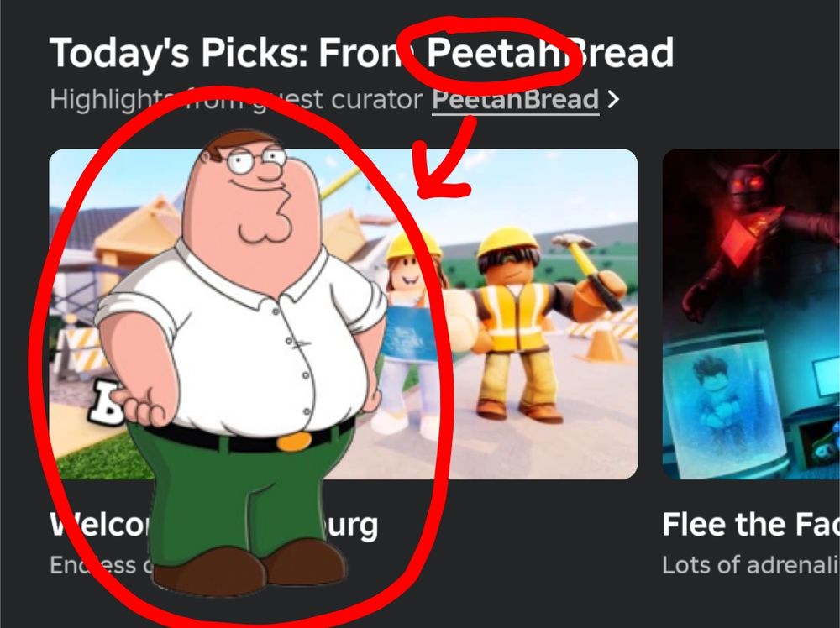Select the Flee the Facility title text
Screen dimensions: 840x628
coord(751,524)
